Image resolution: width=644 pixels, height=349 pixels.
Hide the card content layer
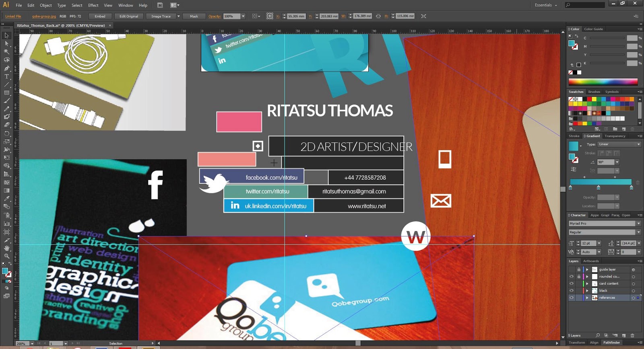[x=572, y=283]
